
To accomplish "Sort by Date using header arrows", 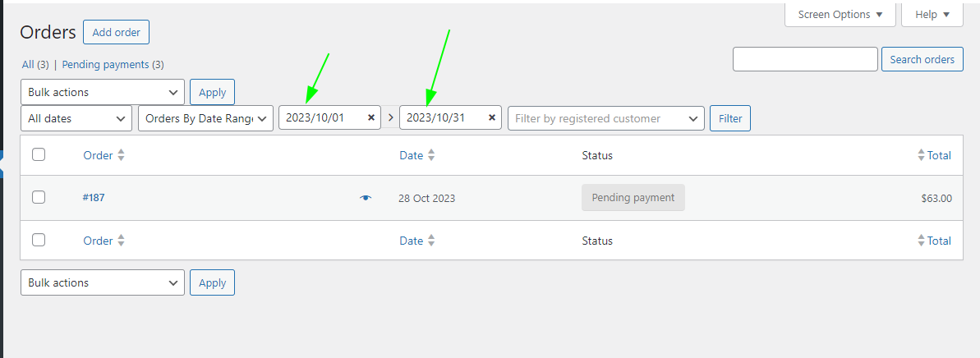I will (431, 155).
